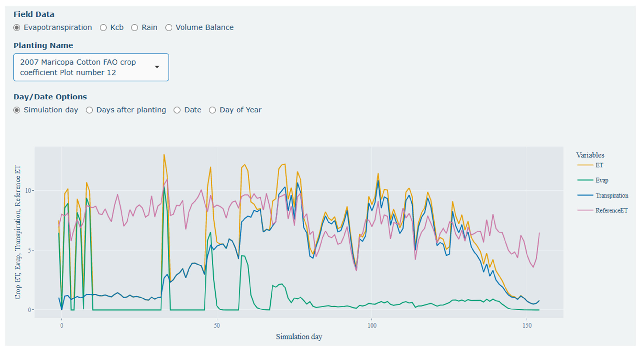Choose the Kcb field data option
Image resolution: width=644 pixels, height=353 pixels.
104,28
